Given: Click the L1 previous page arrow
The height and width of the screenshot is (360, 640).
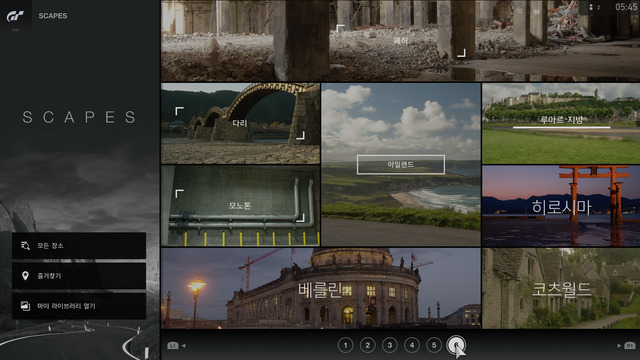Looking at the screenshot, I should (x=176, y=346).
